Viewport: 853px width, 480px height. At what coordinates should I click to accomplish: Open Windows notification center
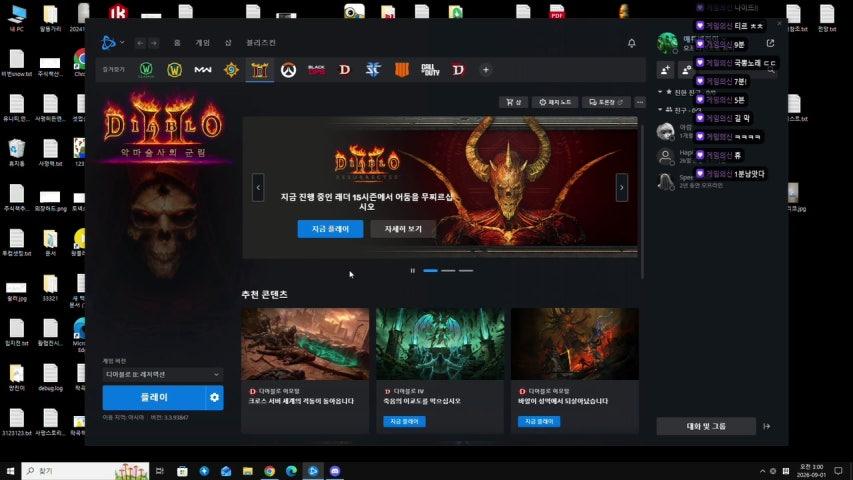click(838, 471)
